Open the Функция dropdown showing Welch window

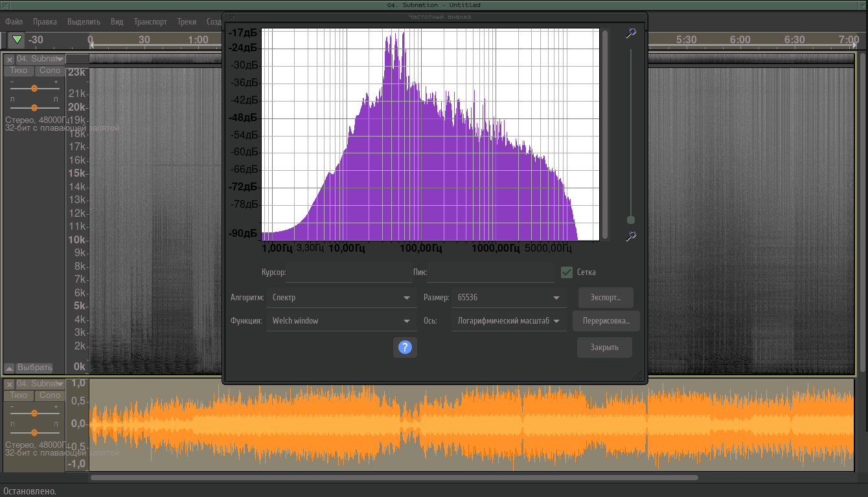click(x=341, y=321)
